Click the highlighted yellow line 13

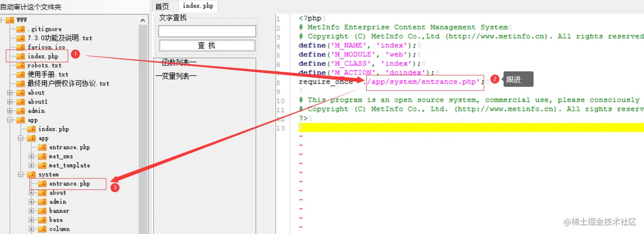pos(471,128)
